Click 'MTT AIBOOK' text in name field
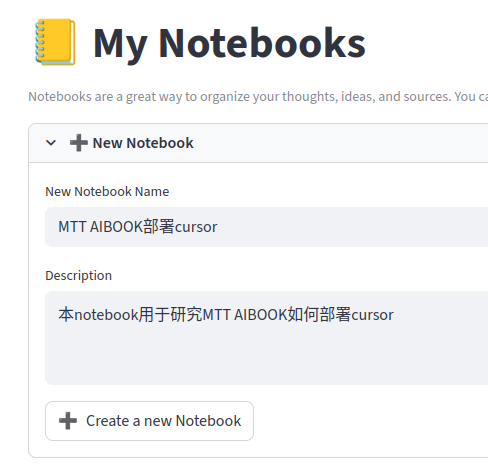488x465 pixels. (x=101, y=227)
